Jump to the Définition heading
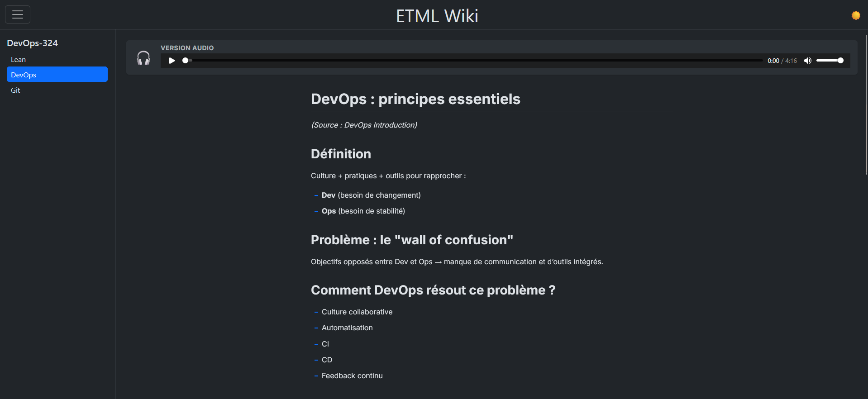The height and width of the screenshot is (399, 868). coord(341,154)
